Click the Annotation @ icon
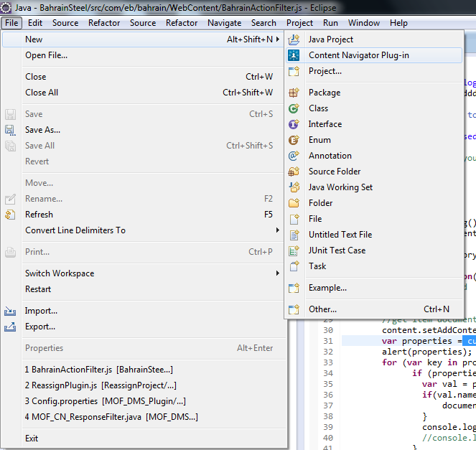Viewport: 476px width, 450px height. (294, 156)
